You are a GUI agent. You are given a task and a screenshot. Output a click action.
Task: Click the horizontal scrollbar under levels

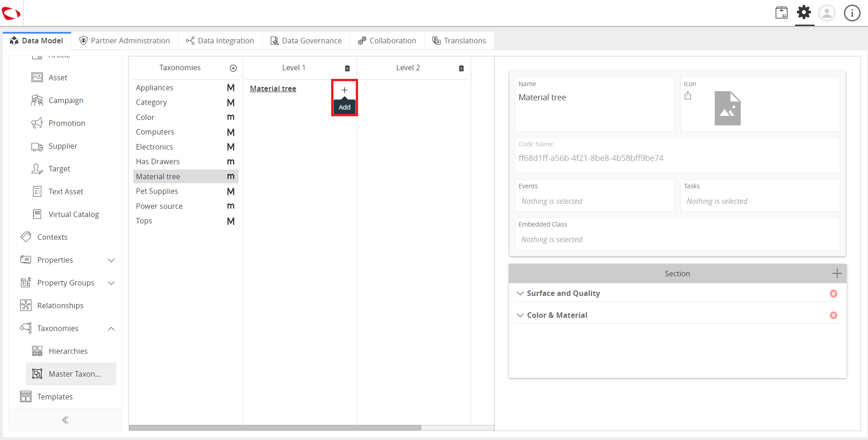tap(275, 428)
